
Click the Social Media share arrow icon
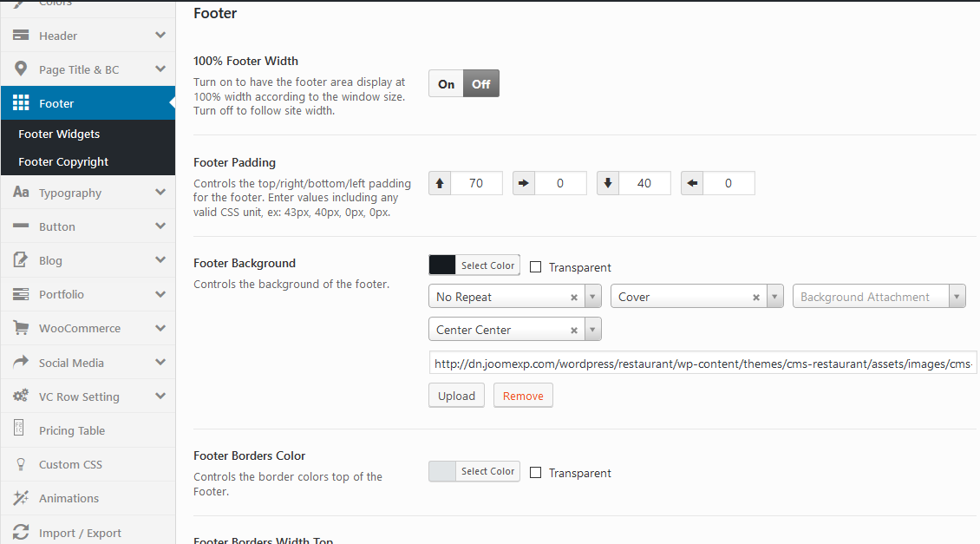[x=21, y=363]
